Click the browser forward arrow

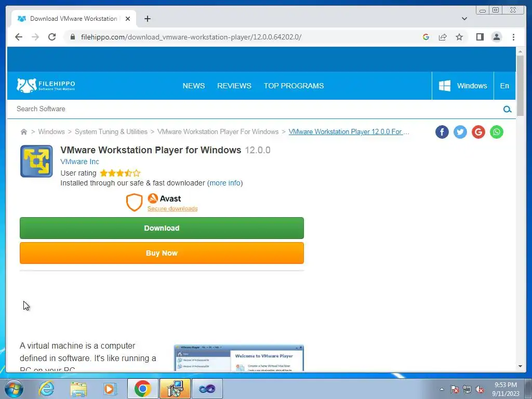(35, 37)
